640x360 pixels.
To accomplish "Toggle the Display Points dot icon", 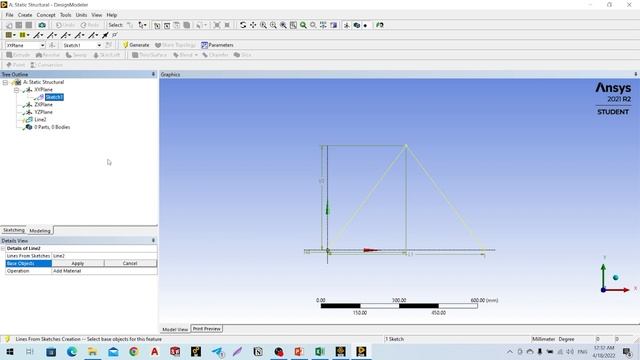I will click(x=365, y=25).
